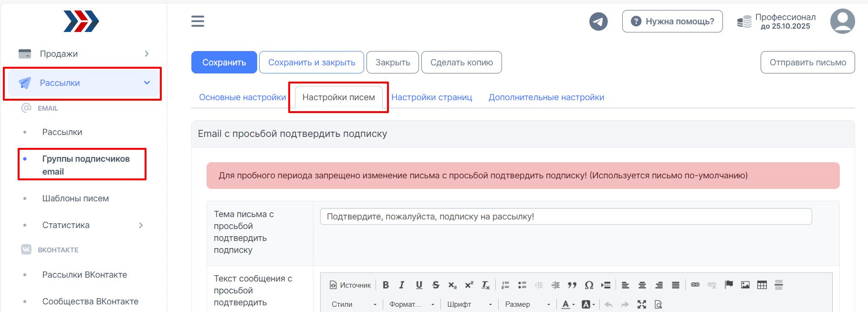The width and height of the screenshot is (868, 312).
Task: Remove text formatting with Tx icon
Action: pyautogui.click(x=486, y=285)
